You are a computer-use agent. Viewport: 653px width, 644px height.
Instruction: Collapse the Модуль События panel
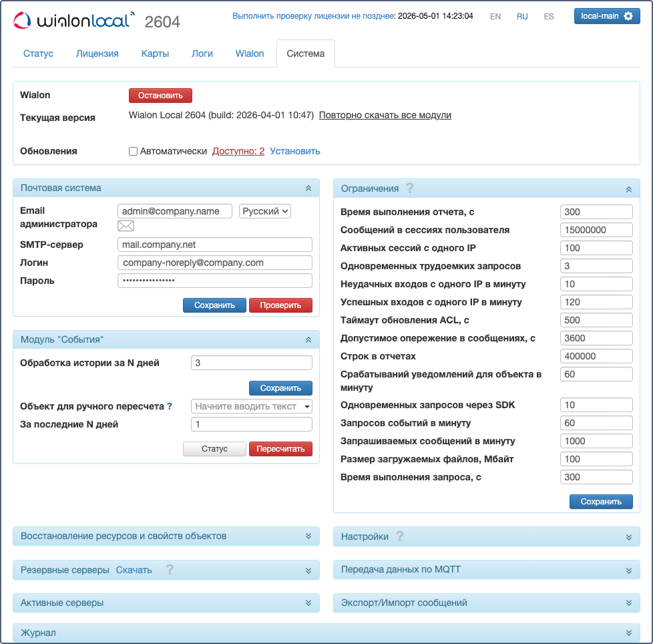[308, 339]
